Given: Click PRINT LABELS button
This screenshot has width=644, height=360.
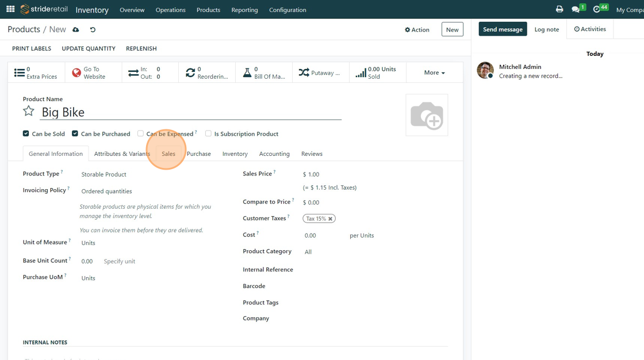Looking at the screenshot, I should tap(32, 48).
